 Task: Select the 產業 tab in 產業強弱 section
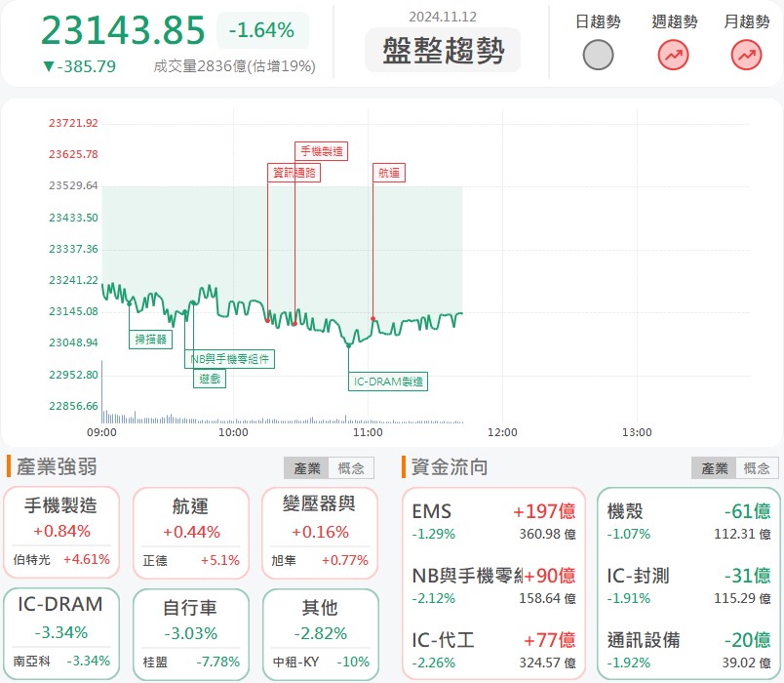(x=306, y=468)
